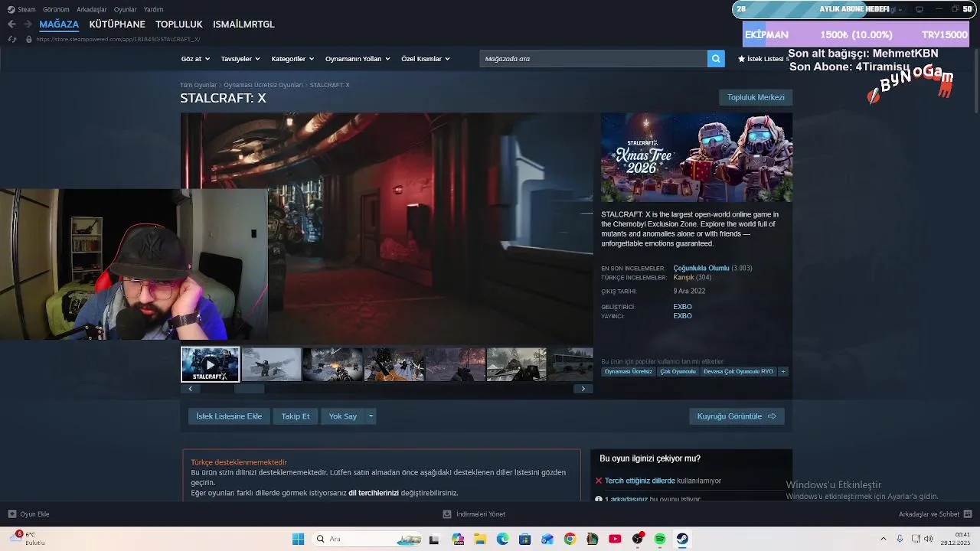The width and height of the screenshot is (980, 551).
Task: Open Task View on taskbar
Action: 434,539
